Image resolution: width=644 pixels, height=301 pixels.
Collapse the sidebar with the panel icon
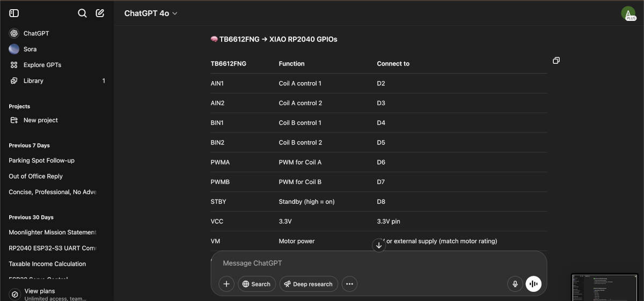point(14,13)
